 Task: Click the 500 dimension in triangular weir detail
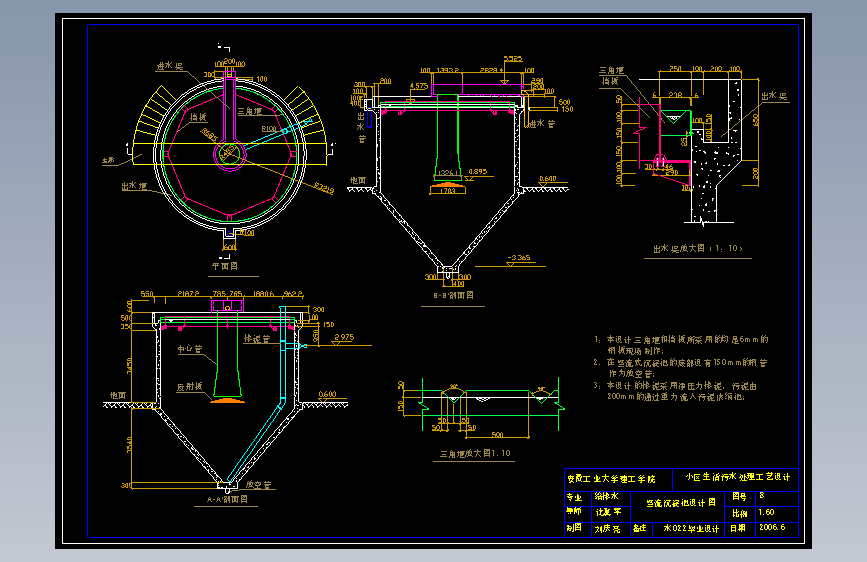tap(498, 435)
